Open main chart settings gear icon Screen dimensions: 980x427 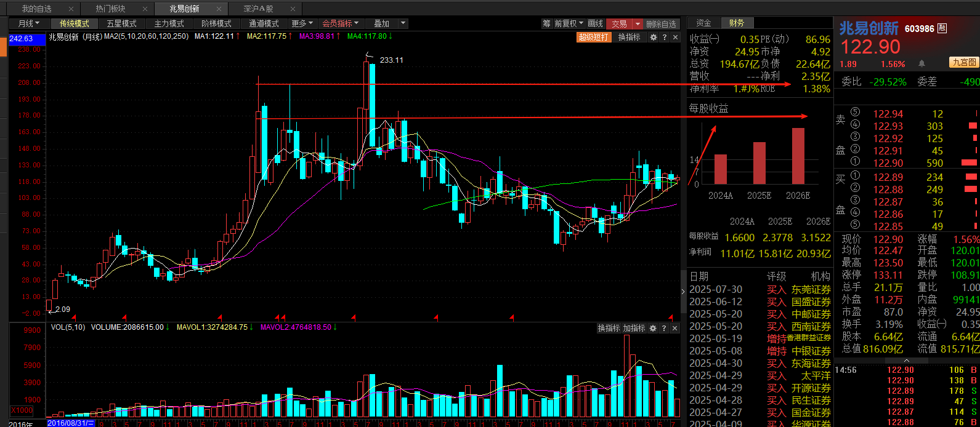point(654,37)
